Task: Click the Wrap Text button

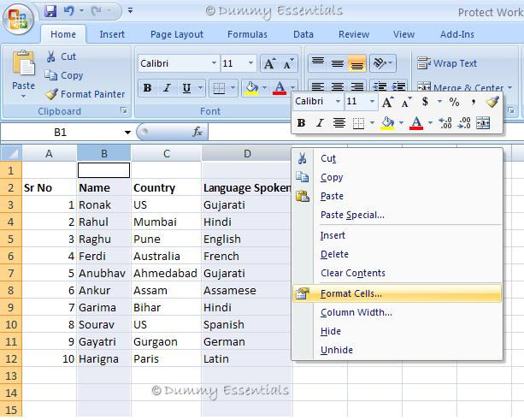Action: coord(447,63)
